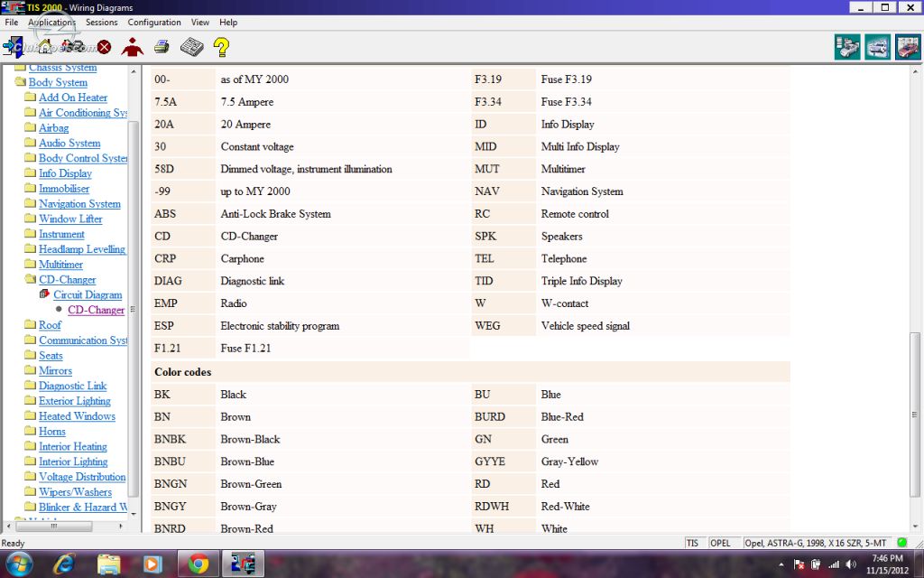Click the folder icon beside Airbag
This screenshot has height=578, width=924.
coord(31,127)
